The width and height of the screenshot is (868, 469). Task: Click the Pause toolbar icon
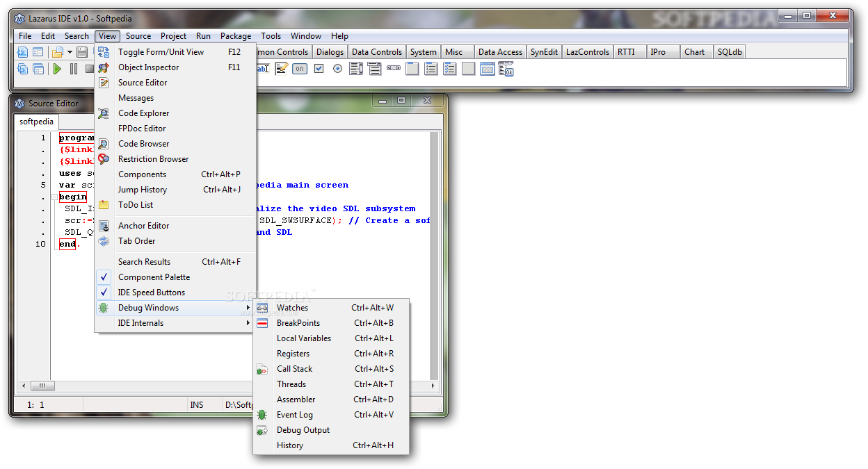[x=74, y=69]
